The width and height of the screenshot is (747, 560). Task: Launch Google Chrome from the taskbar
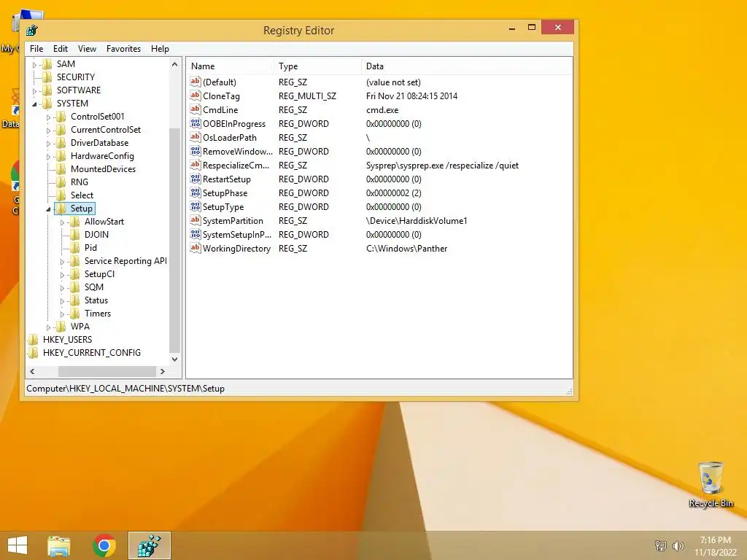(x=104, y=545)
